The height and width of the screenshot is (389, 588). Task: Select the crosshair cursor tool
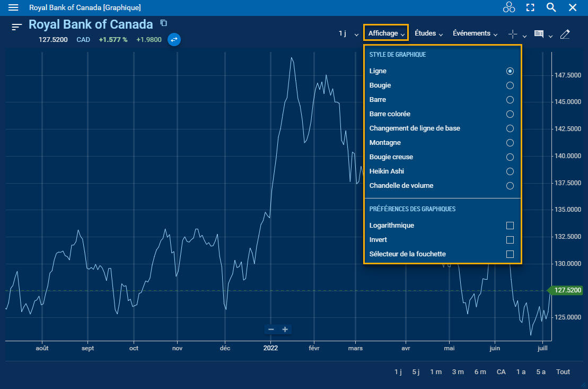(513, 34)
